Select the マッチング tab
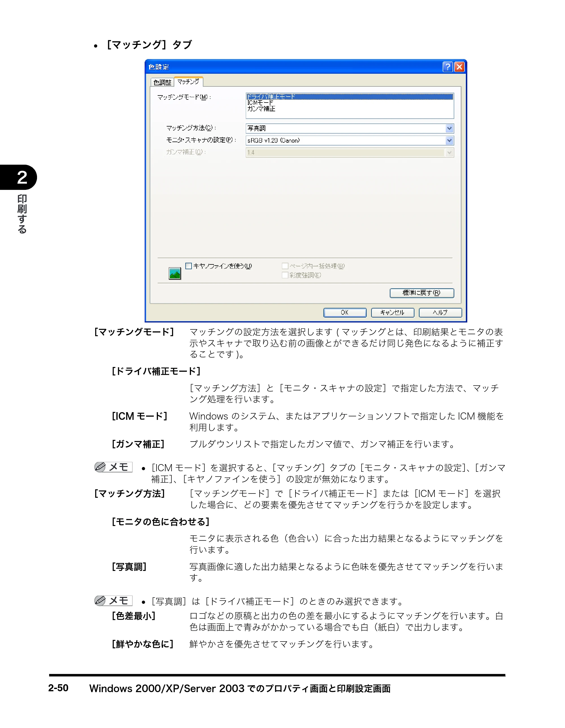This screenshot has height=728, width=565. click(x=188, y=81)
